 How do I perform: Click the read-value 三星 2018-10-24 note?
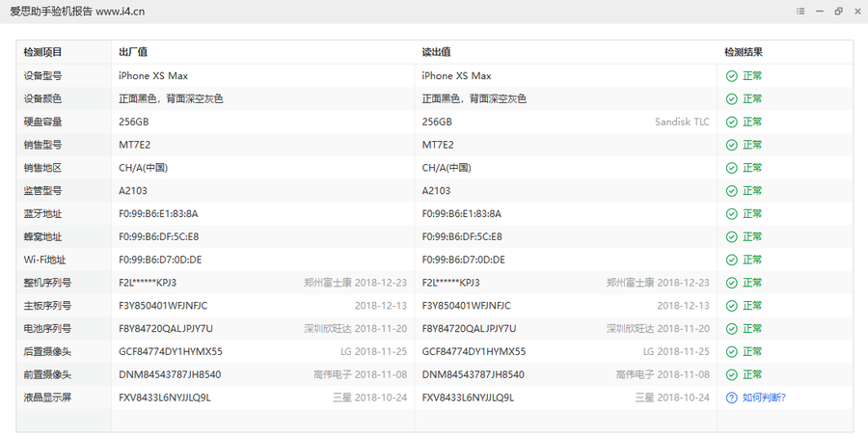coord(672,398)
